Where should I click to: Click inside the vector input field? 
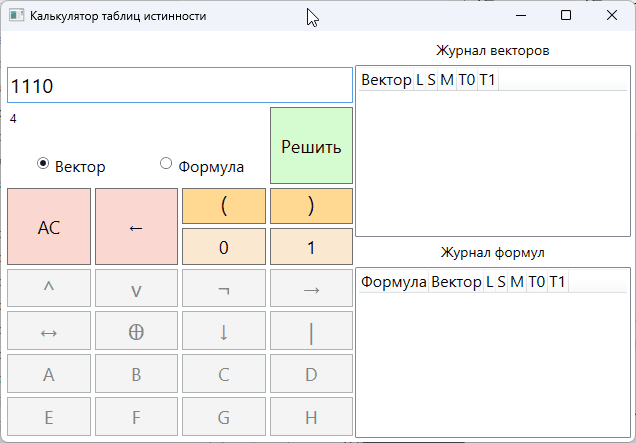point(180,86)
